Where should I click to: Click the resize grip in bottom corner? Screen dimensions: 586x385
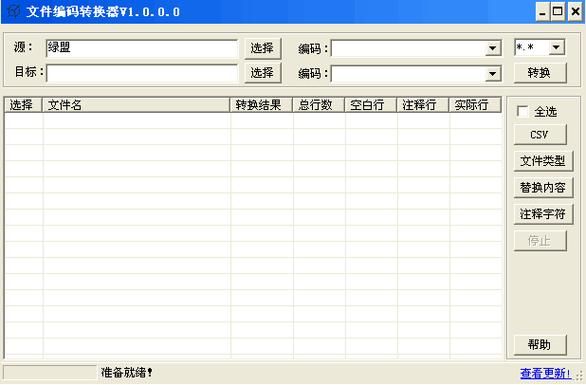coord(579,375)
